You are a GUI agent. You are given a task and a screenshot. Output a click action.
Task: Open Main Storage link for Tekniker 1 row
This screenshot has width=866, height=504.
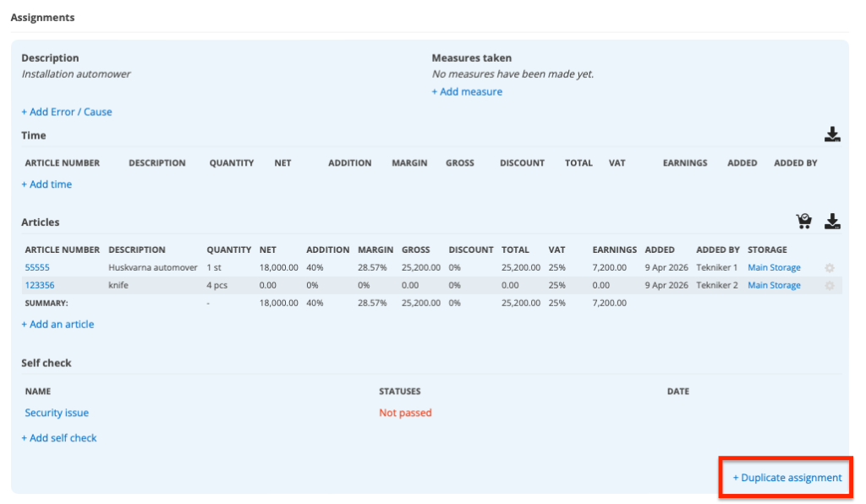coord(774,268)
